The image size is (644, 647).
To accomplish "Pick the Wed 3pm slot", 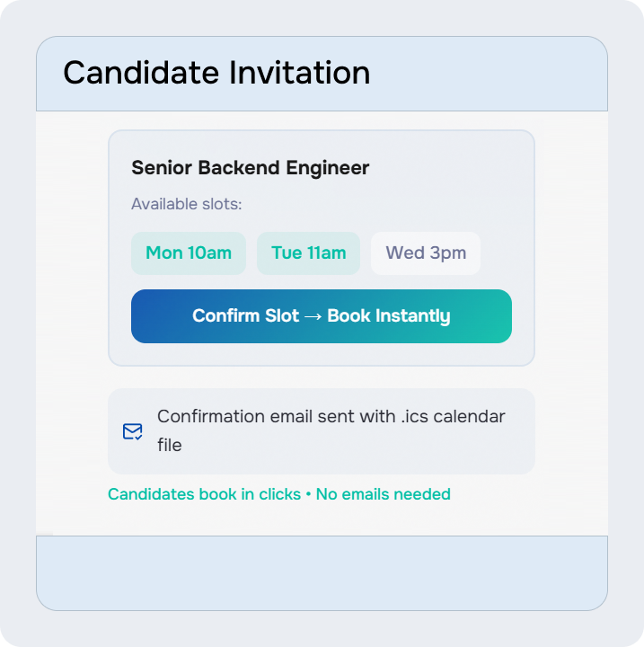I will click(x=426, y=253).
